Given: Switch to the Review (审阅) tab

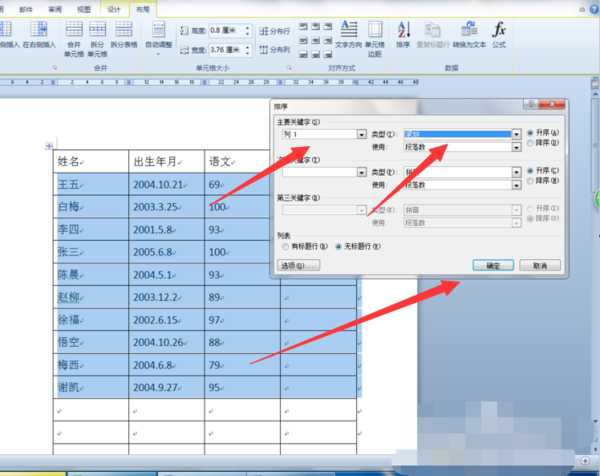Looking at the screenshot, I should (55, 9).
